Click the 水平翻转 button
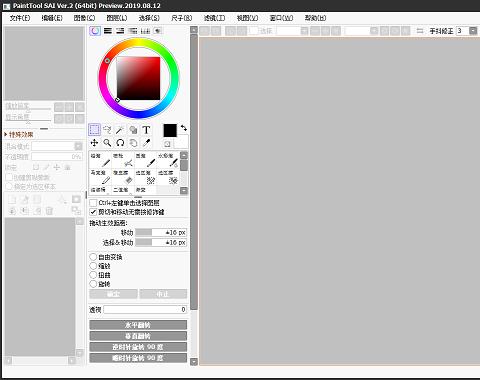The image size is (480, 380). (138, 325)
